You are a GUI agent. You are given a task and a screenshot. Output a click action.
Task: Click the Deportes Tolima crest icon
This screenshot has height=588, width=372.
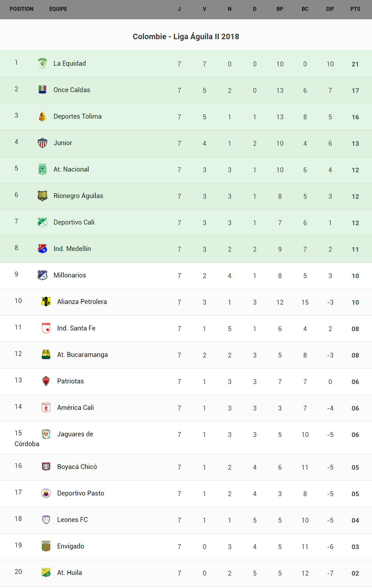pyautogui.click(x=42, y=116)
